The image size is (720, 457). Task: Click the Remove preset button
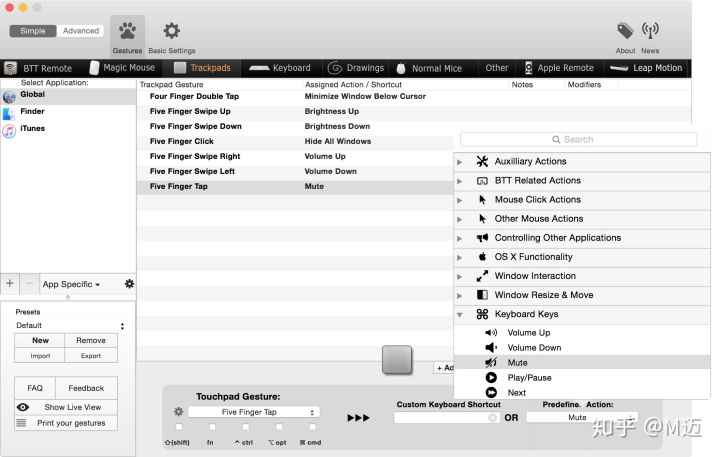tap(91, 340)
